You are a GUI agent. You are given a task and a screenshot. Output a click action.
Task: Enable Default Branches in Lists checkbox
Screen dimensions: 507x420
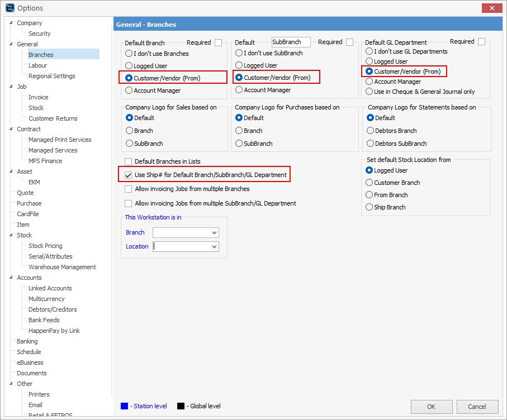[x=129, y=161]
